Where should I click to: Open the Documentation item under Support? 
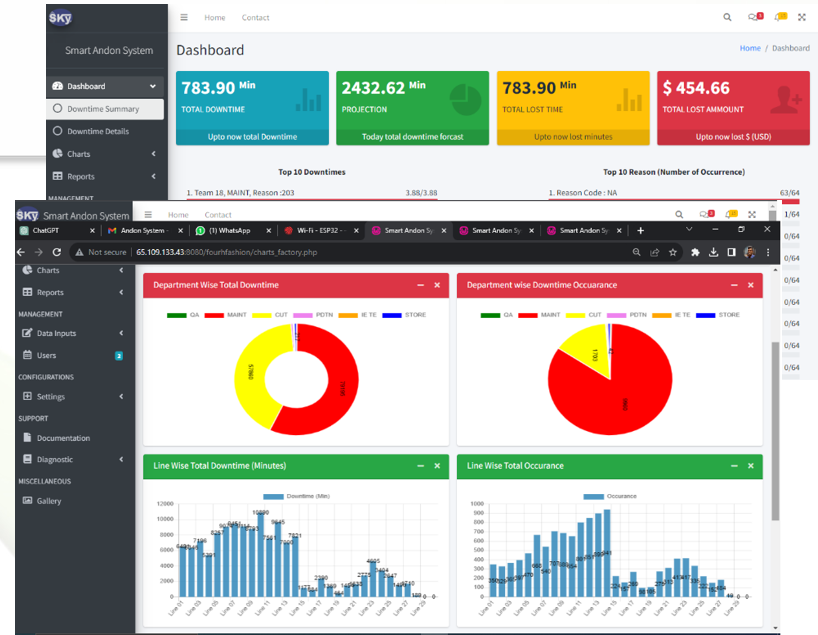point(63,438)
